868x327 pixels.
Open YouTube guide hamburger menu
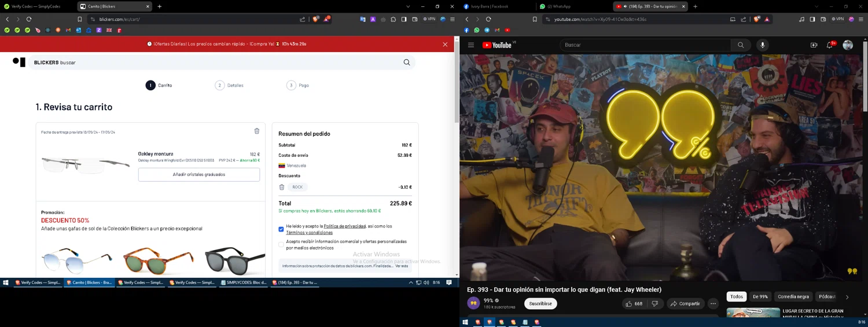(x=471, y=45)
